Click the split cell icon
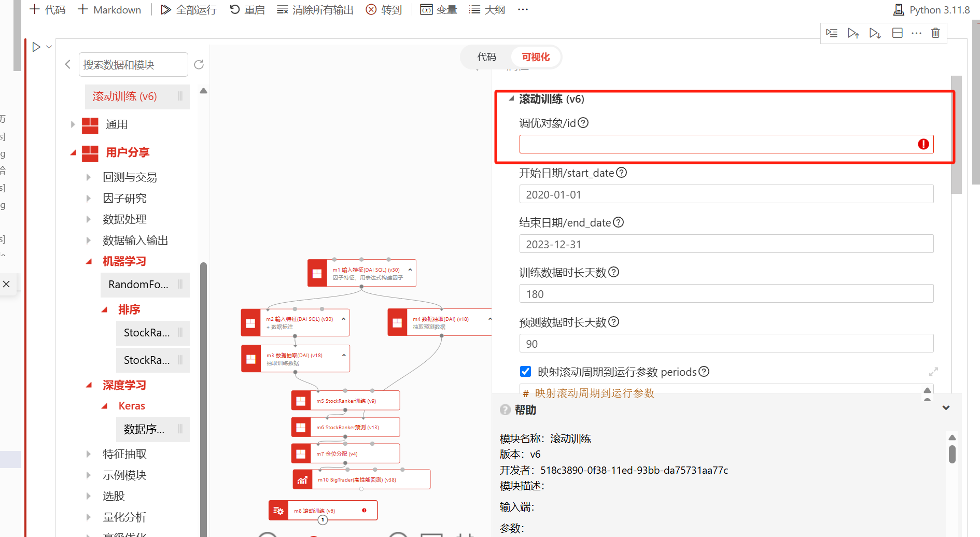The width and height of the screenshot is (980, 537). pyautogui.click(x=897, y=33)
